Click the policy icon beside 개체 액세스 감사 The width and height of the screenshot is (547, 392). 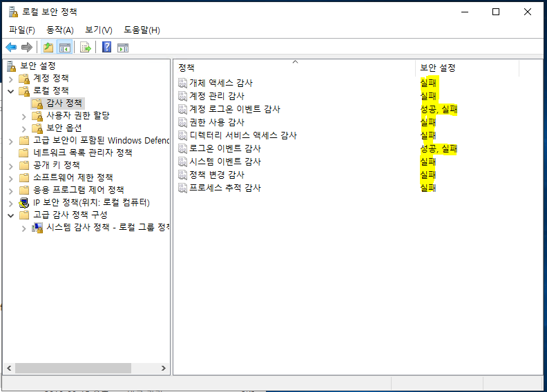[x=183, y=83]
